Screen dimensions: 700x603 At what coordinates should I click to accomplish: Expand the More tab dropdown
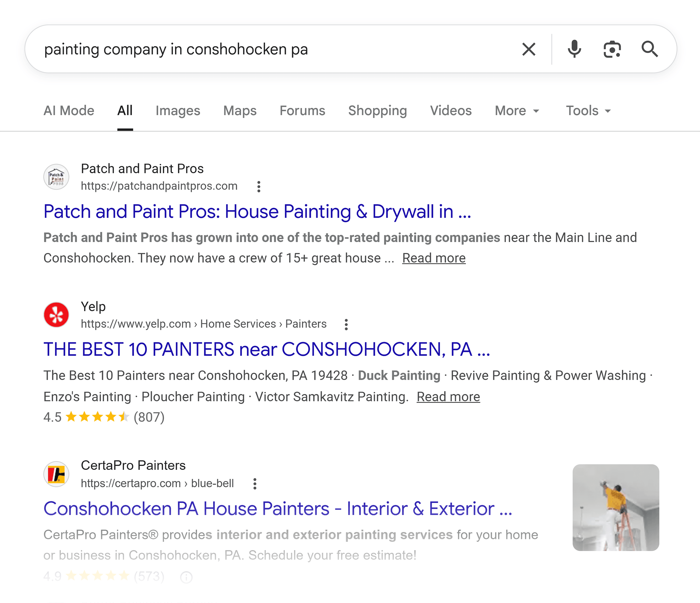click(517, 110)
